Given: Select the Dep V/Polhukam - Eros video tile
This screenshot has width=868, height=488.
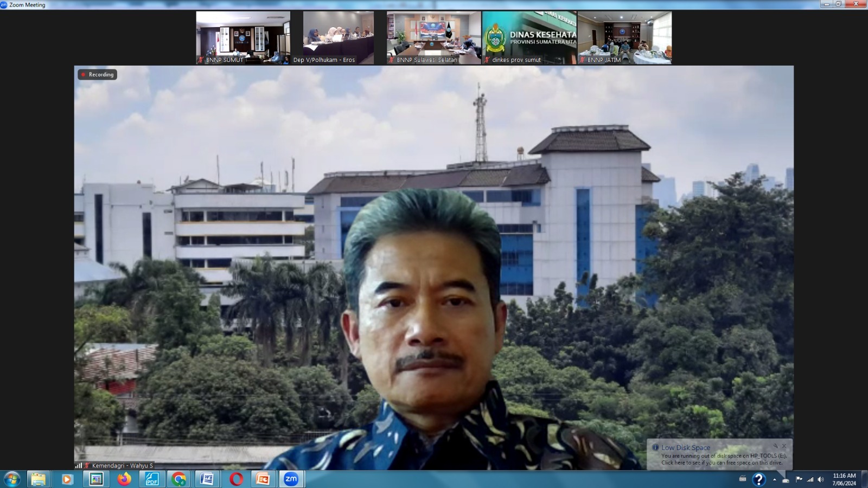Looking at the screenshot, I should click(339, 37).
